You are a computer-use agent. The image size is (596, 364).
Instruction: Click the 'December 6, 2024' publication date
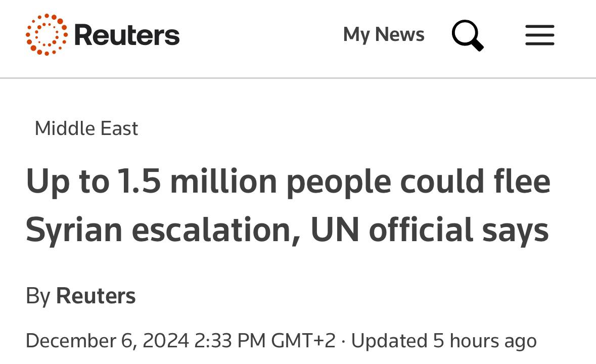(x=107, y=340)
